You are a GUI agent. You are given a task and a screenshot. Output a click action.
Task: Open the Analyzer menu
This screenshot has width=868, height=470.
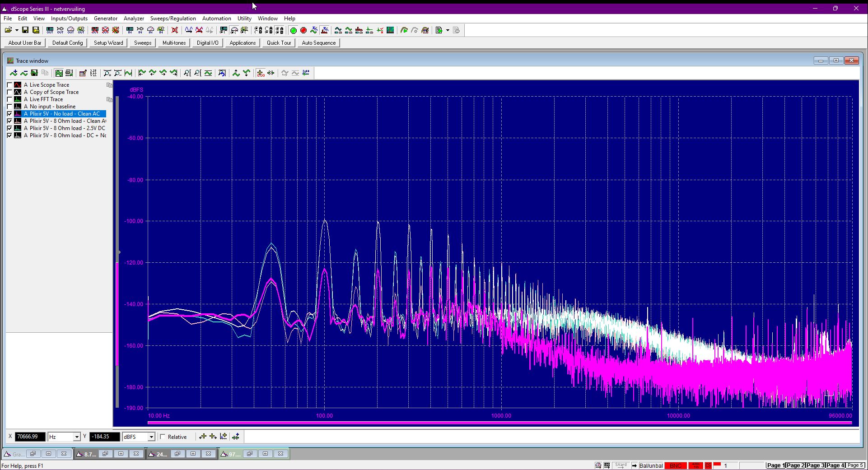point(134,19)
